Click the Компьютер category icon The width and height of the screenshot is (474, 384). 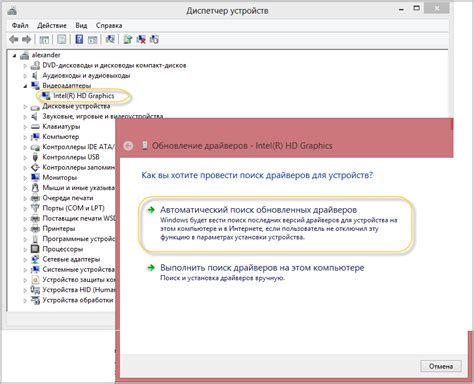coord(35,137)
